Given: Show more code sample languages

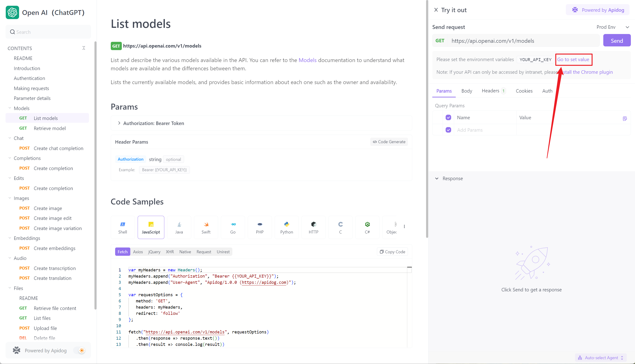Looking at the screenshot, I should pyautogui.click(x=404, y=226).
